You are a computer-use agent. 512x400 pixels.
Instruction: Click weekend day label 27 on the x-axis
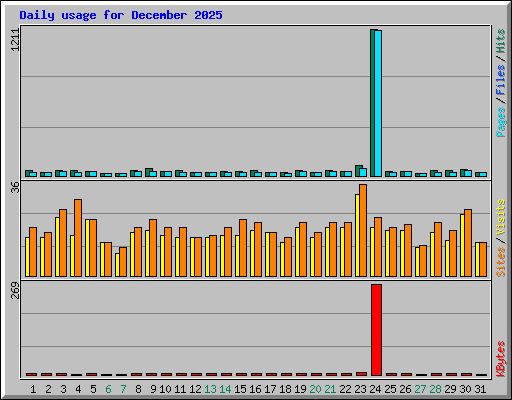click(420, 389)
